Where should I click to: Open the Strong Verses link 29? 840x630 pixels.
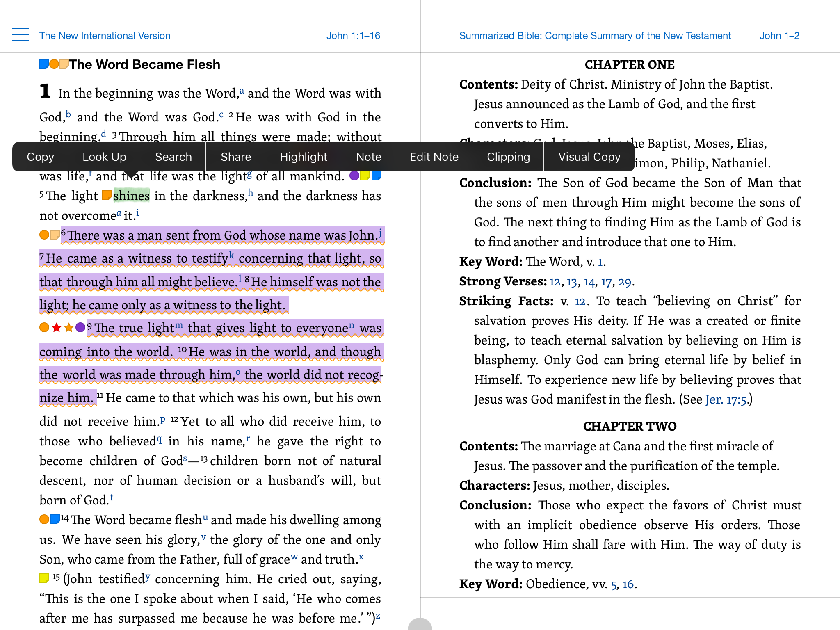624,282
